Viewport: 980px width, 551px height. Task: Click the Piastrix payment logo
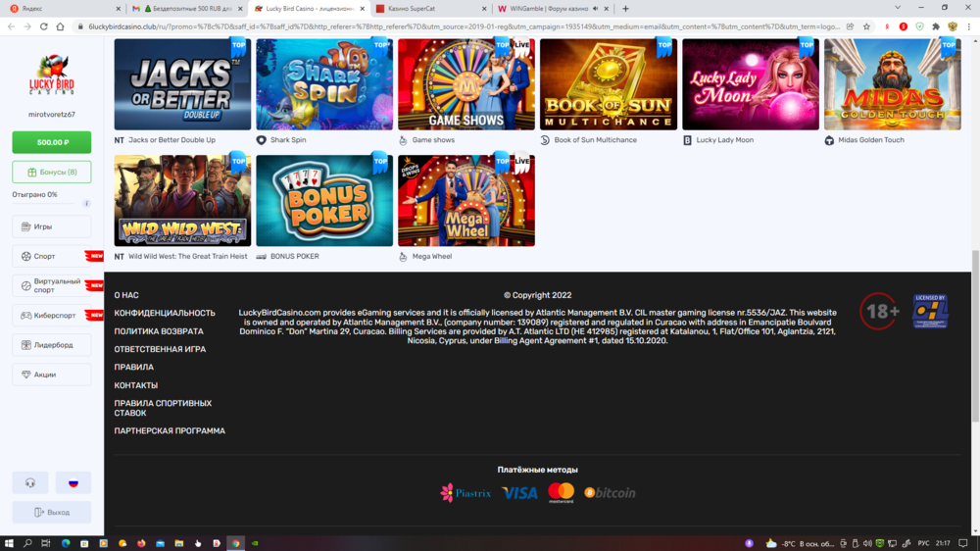(x=465, y=492)
